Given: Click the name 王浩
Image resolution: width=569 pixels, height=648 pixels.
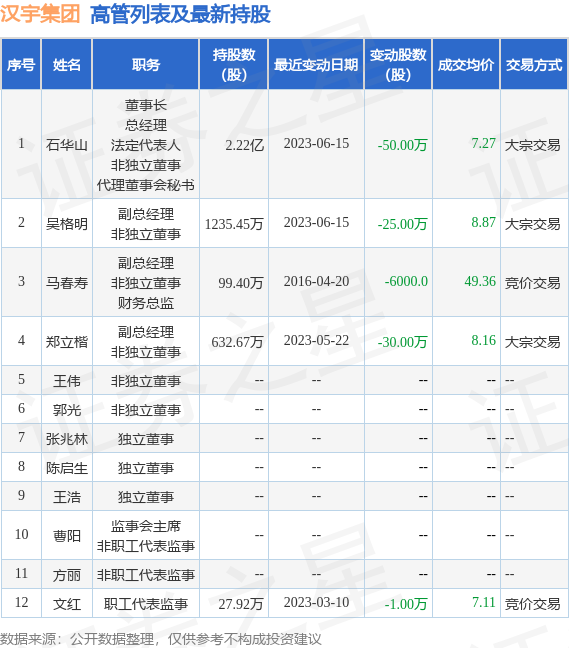Looking at the screenshot, I should (x=67, y=497).
